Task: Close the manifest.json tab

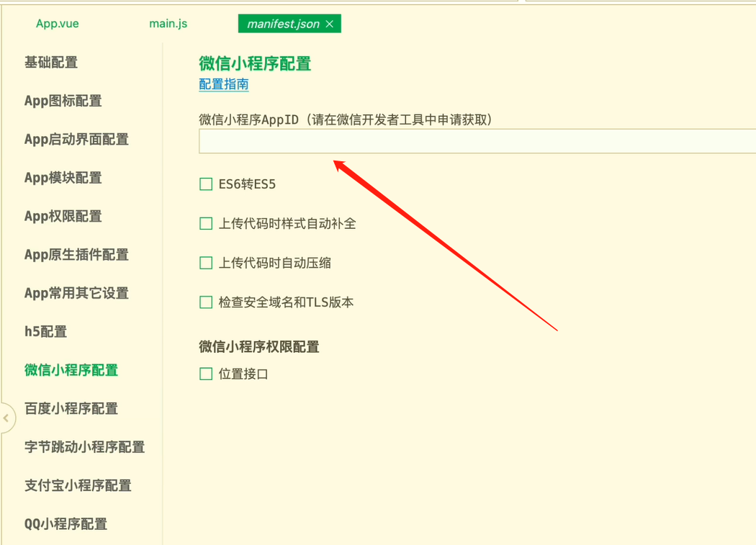Action: (x=329, y=24)
